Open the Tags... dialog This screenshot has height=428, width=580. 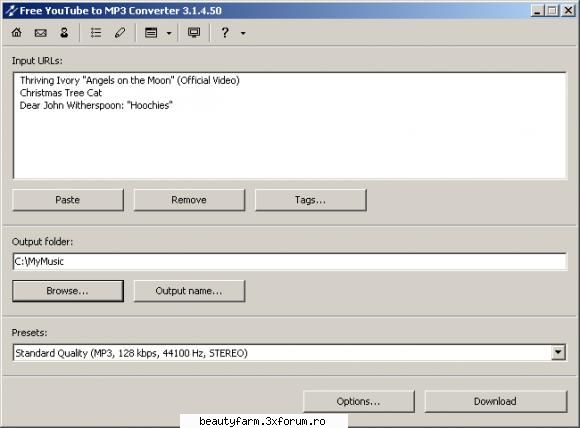[x=311, y=200]
